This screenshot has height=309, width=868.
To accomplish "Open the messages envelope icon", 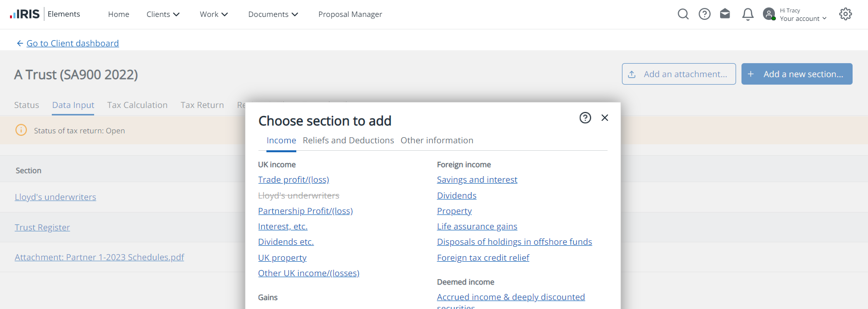I will (725, 14).
